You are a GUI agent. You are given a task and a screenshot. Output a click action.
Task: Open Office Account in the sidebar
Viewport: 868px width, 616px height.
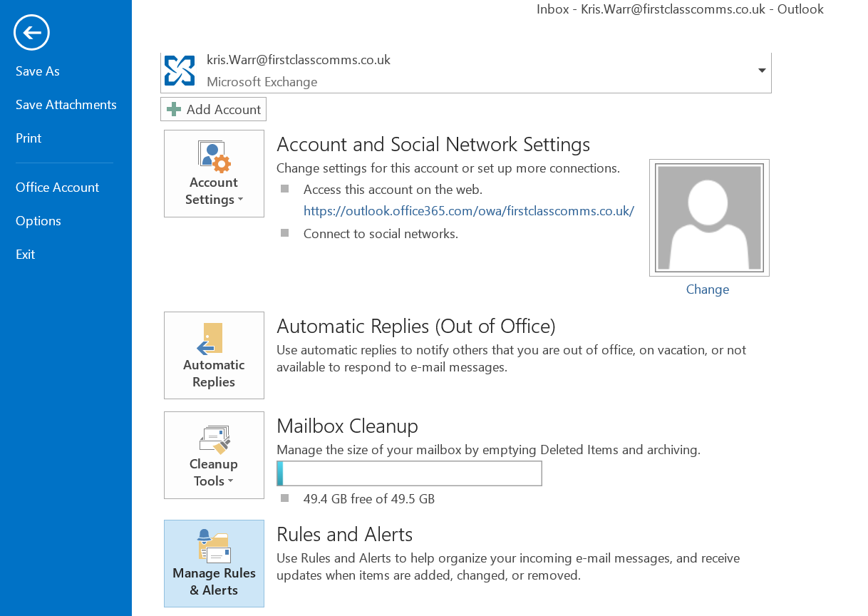click(58, 188)
